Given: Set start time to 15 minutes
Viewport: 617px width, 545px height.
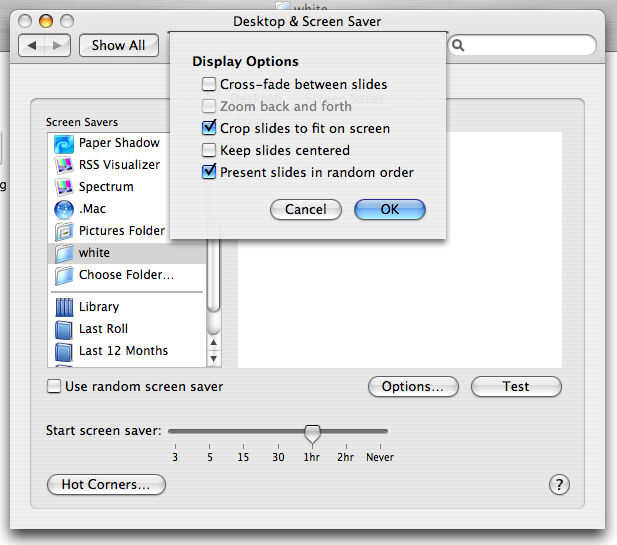Looking at the screenshot, I should [243, 457].
